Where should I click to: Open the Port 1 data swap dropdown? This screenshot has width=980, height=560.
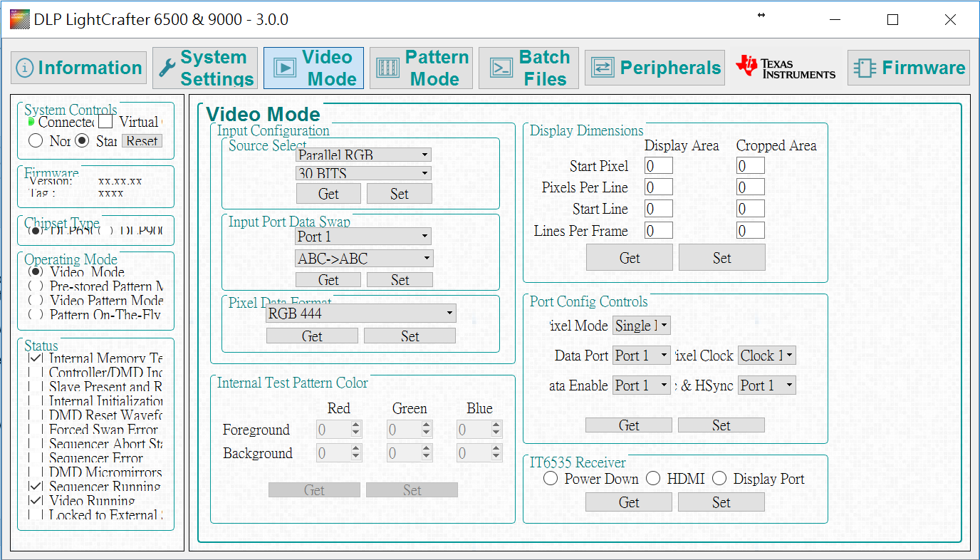[364, 236]
